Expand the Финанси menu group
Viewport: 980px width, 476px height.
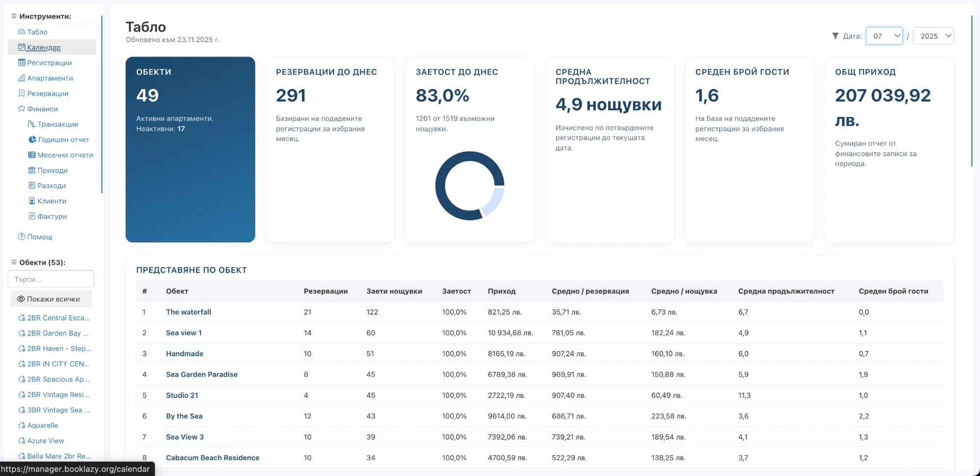pos(38,109)
